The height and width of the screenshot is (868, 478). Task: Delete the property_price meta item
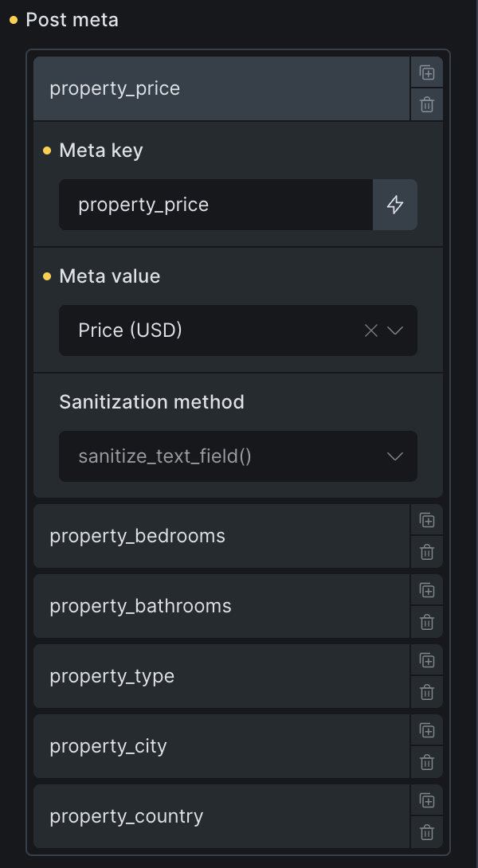tap(427, 104)
